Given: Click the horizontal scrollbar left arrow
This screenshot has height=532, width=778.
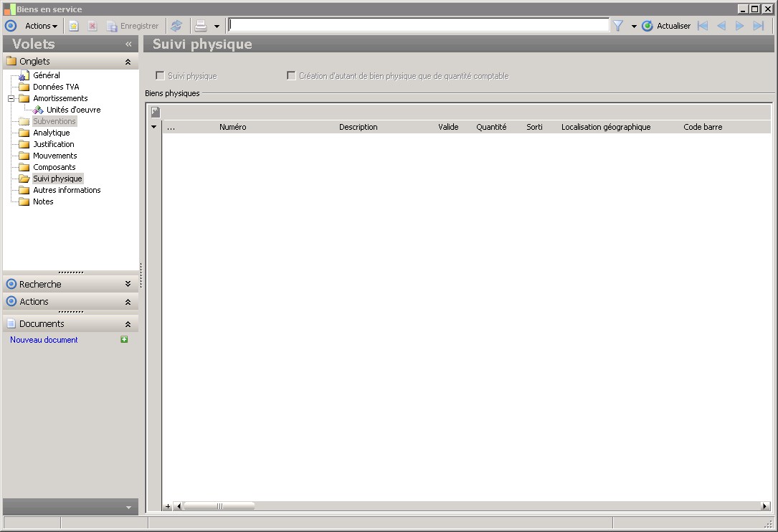Looking at the screenshot, I should [179, 506].
